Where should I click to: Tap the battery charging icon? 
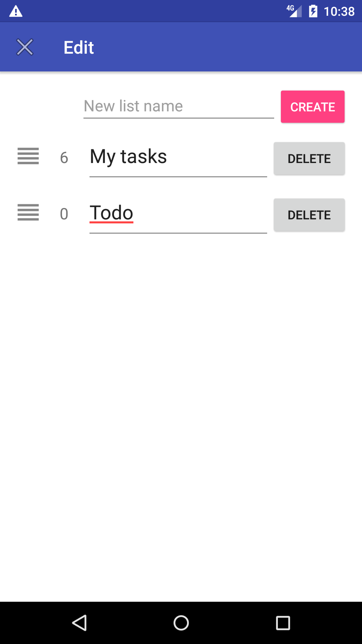pyautogui.click(x=313, y=11)
